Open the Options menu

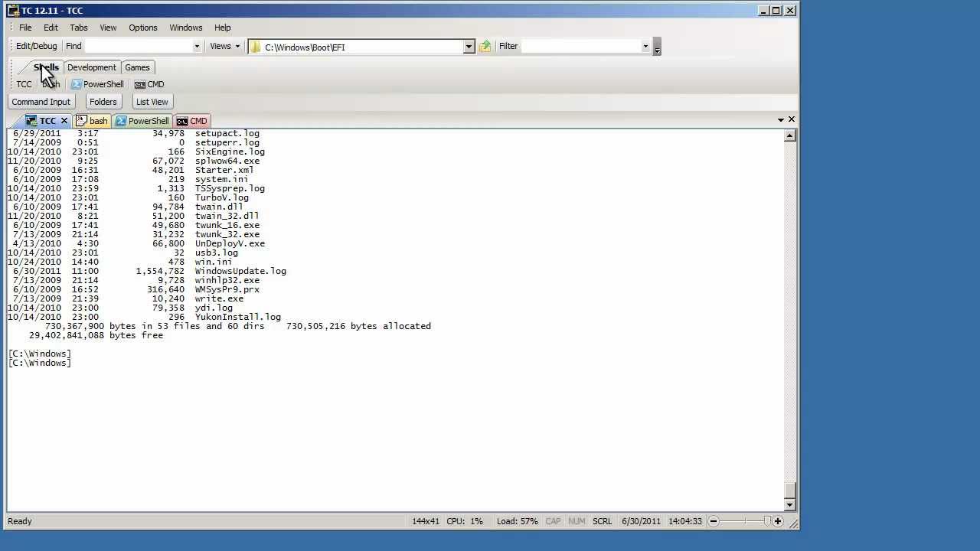point(143,28)
